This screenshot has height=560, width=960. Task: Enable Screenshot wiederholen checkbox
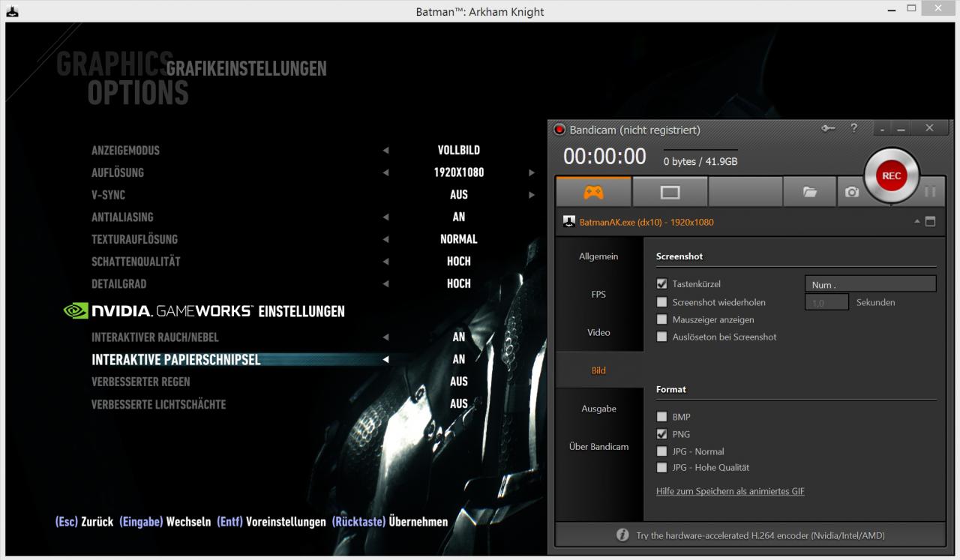coord(661,302)
